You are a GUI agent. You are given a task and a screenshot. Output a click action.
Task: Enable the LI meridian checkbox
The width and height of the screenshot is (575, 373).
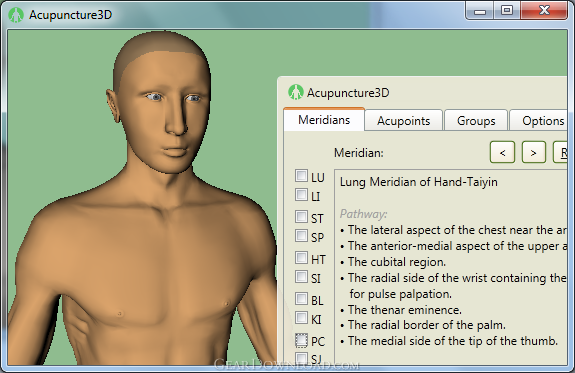pyautogui.click(x=301, y=194)
